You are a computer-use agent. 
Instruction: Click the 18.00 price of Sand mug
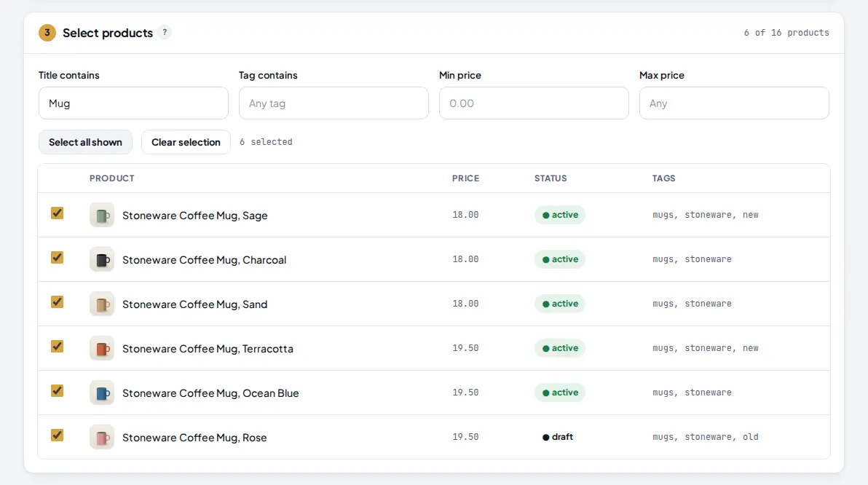[x=465, y=304]
